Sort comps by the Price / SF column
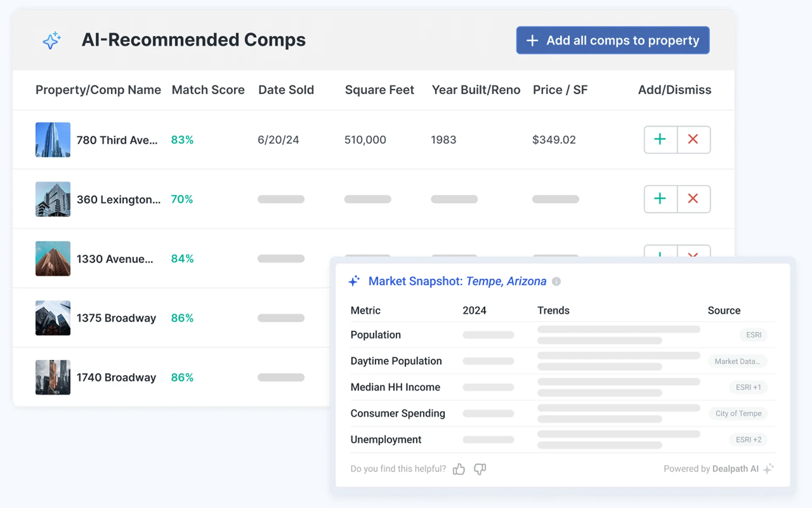Viewport: 812px width, 508px height. click(560, 90)
